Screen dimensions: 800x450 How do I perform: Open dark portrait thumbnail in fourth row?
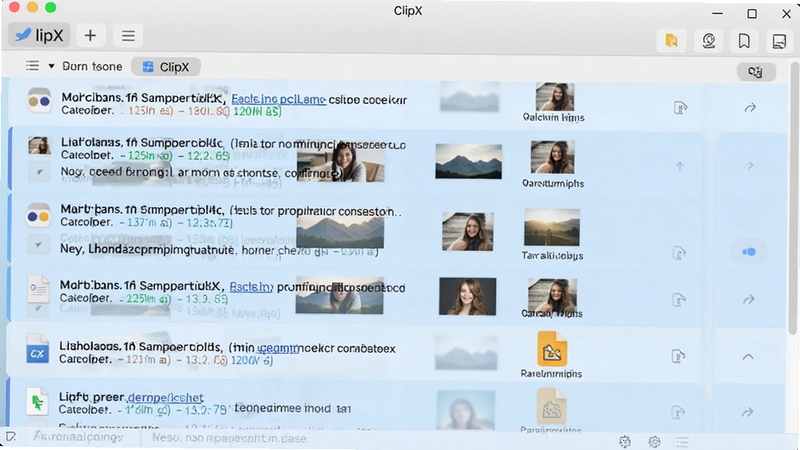pos(467,296)
